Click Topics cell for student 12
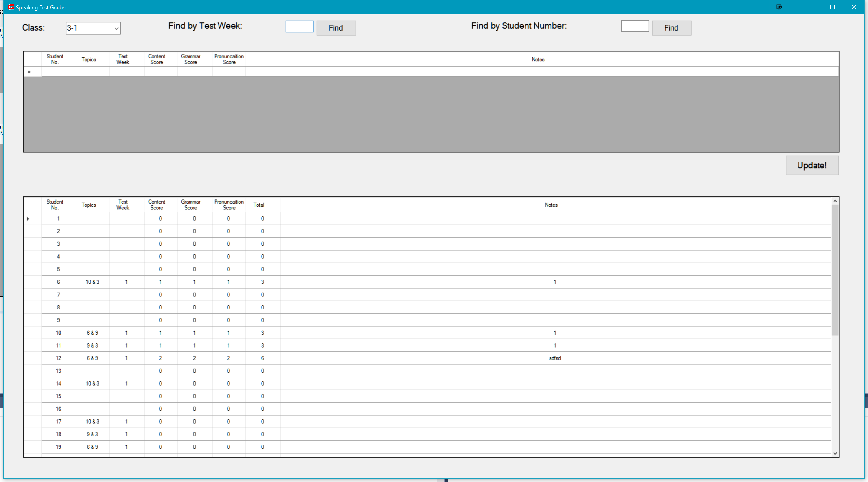Screen dimensions: 868x482 pyautogui.click(x=92, y=358)
